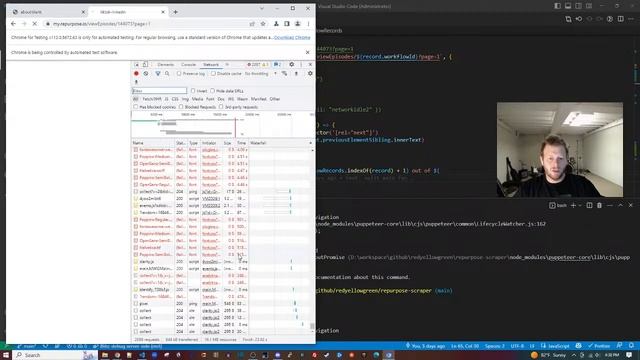Open Chrome profile avatar icon
Viewport: 640px width, 360px height.
coord(298,24)
